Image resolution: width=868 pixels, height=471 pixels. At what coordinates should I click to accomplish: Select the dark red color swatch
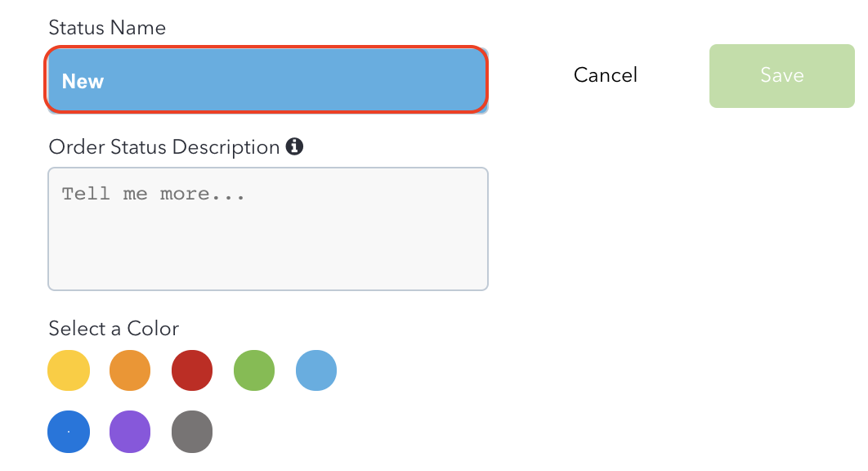[192, 370]
